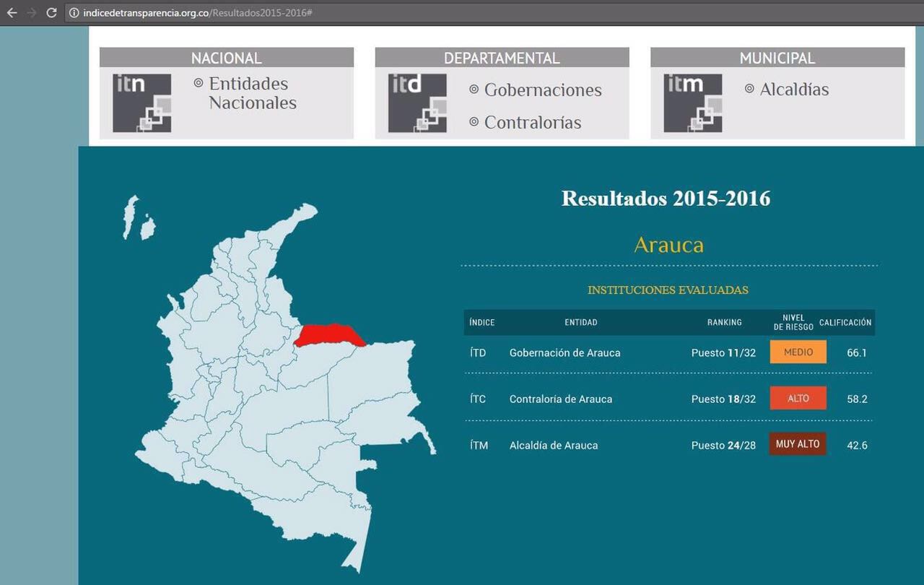Click the RANKING column header
This screenshot has width=924, height=585.
[724, 323]
